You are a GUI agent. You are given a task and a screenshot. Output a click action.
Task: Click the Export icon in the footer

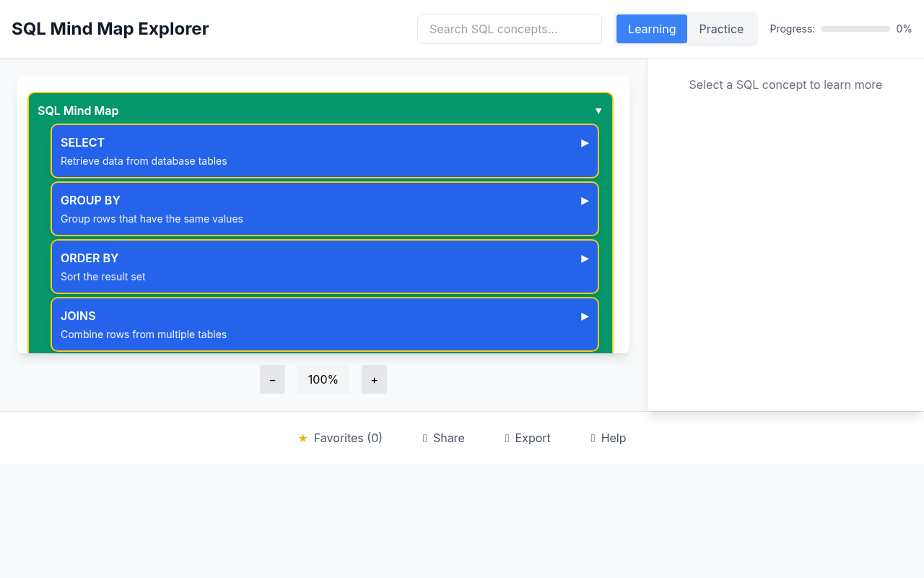(x=507, y=438)
